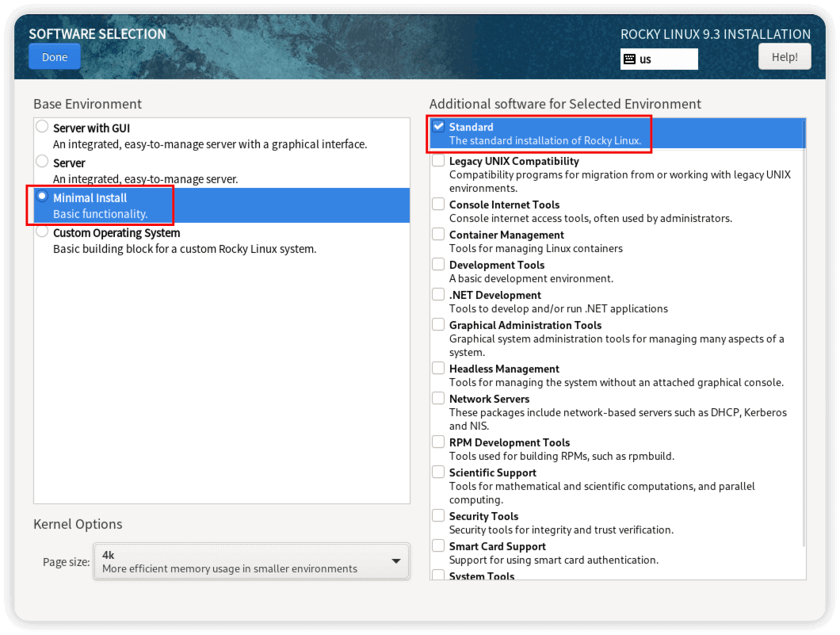Click 'Tools to develop and/or run .NET applications'
840x635 pixels.
coord(558,308)
